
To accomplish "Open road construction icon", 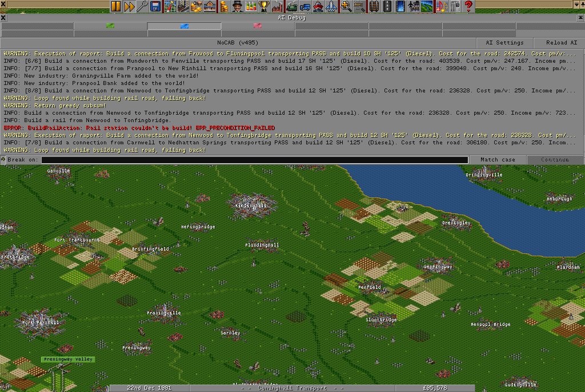I will (387, 6).
